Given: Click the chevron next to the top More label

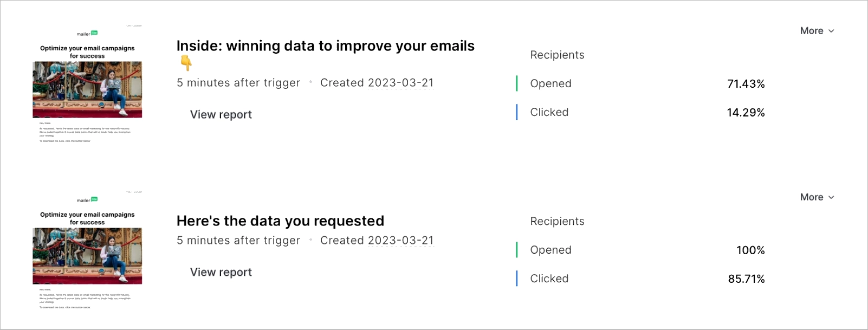Looking at the screenshot, I should tap(833, 31).
